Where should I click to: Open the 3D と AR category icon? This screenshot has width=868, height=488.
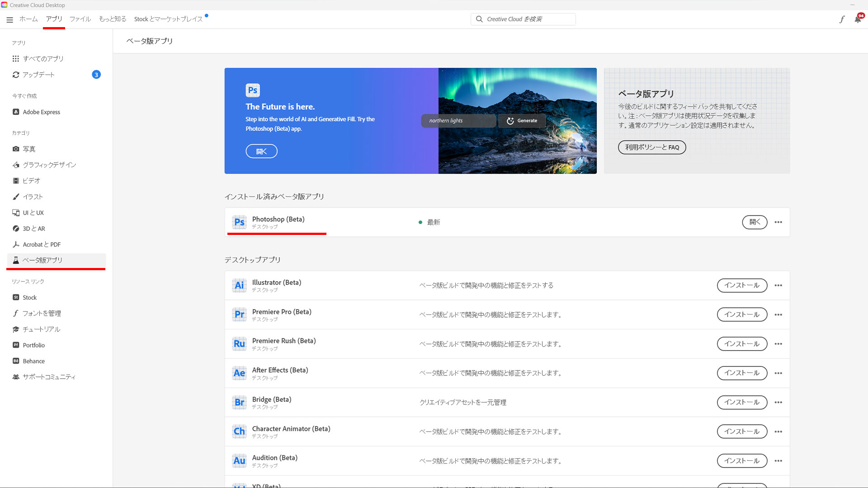click(16, 228)
